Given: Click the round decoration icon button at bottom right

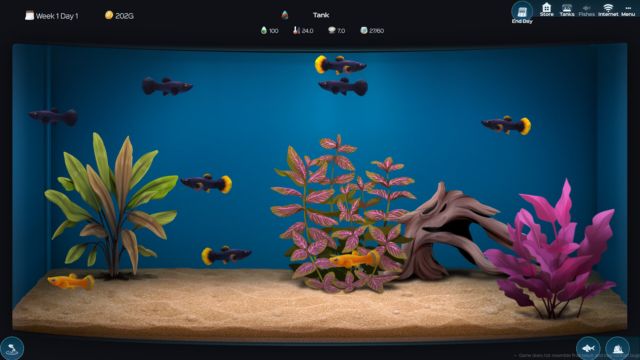Looking at the screenshot, I should 618,348.
